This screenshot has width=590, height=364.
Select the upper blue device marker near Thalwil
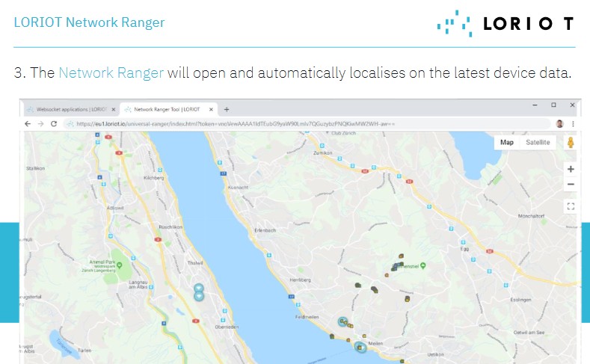tap(199, 289)
